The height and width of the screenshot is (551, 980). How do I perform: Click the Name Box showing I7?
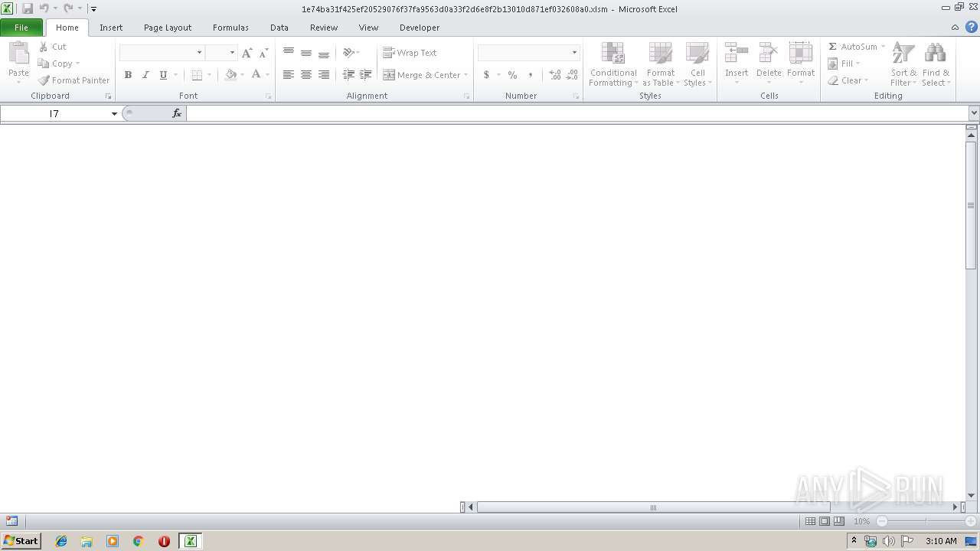tap(54, 113)
